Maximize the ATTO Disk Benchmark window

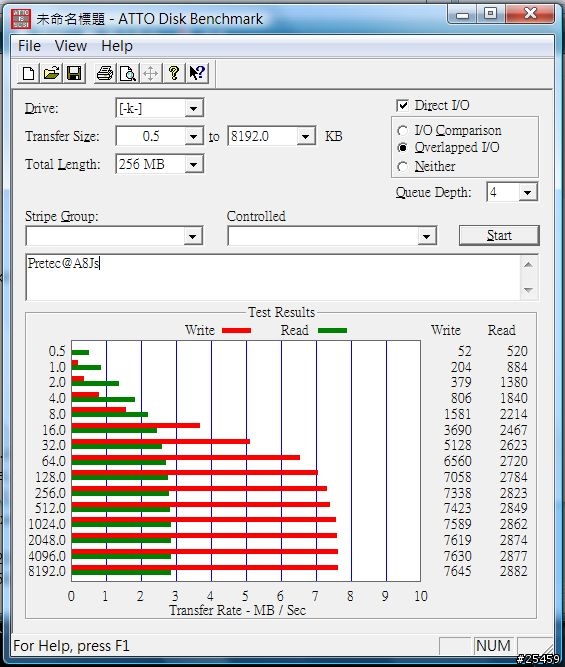click(490, 14)
